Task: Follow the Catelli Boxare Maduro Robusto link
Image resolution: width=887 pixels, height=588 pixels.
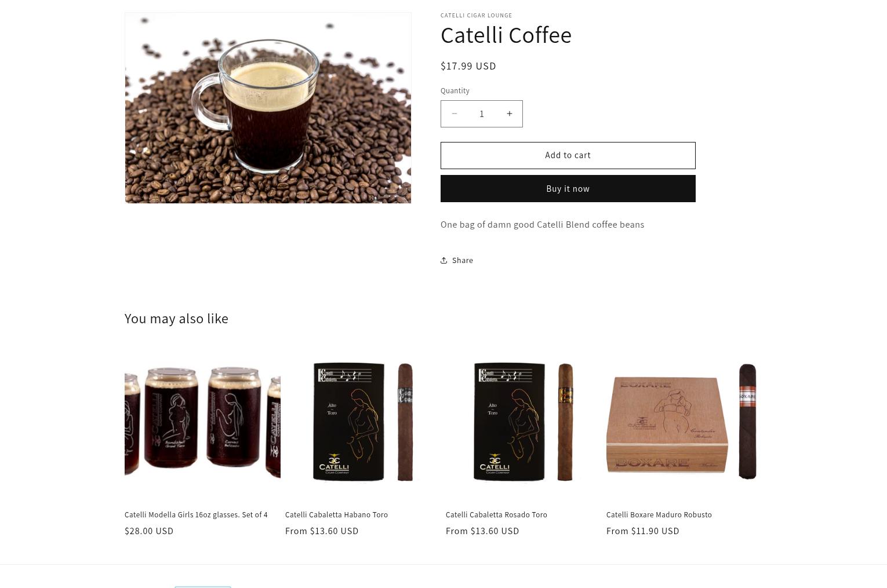Action: pyautogui.click(x=659, y=514)
